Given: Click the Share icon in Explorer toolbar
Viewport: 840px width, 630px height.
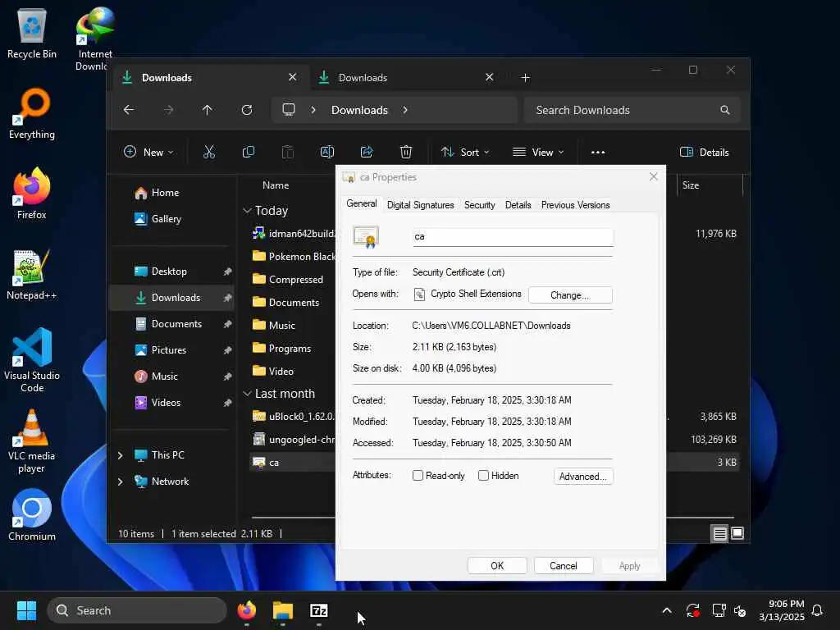Looking at the screenshot, I should click(367, 152).
